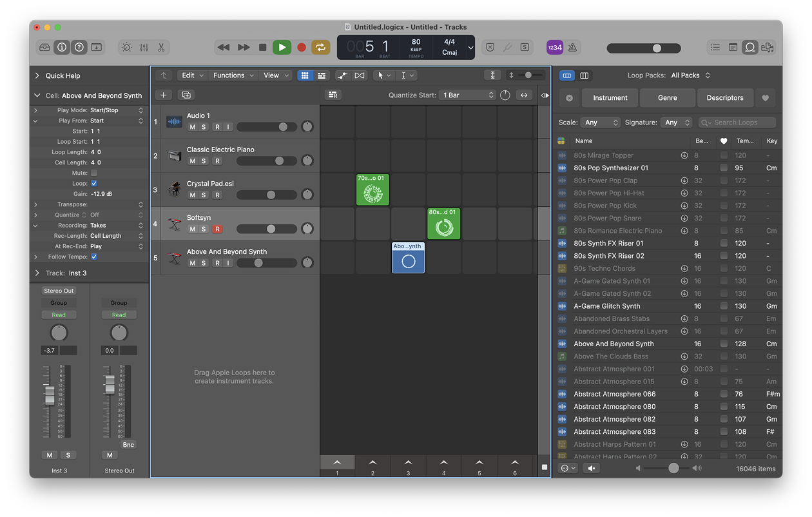Screen dimensions: 812x517
Task: Add a new track with plus button
Action: [x=164, y=95]
